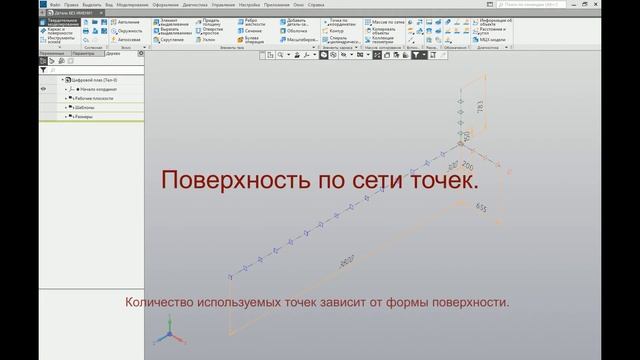Click the Масштабирование tool
The image size is (640, 360).
point(298,40)
